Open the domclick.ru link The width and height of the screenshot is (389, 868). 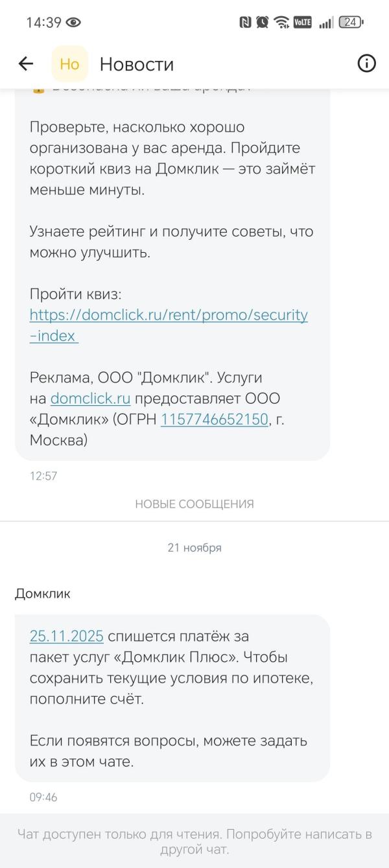click(88, 398)
